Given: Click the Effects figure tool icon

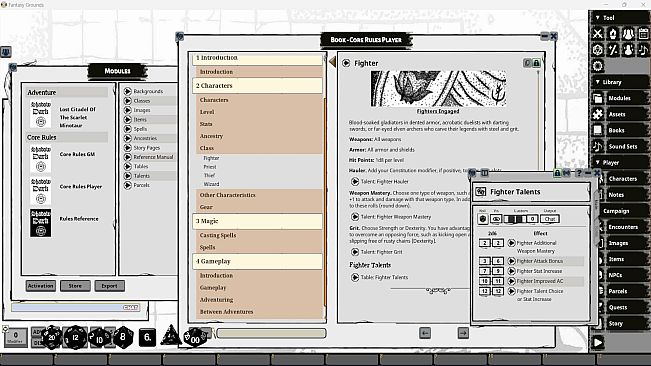Looking at the screenshot, I should [628, 50].
